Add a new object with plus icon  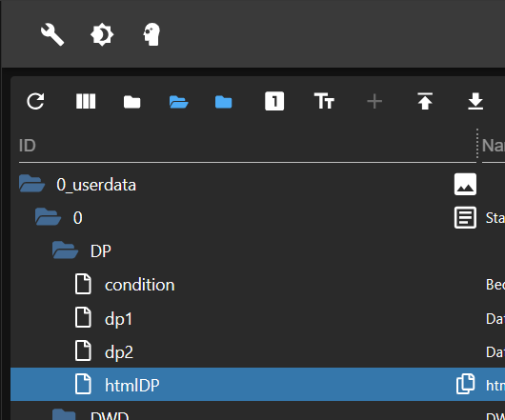tap(374, 102)
